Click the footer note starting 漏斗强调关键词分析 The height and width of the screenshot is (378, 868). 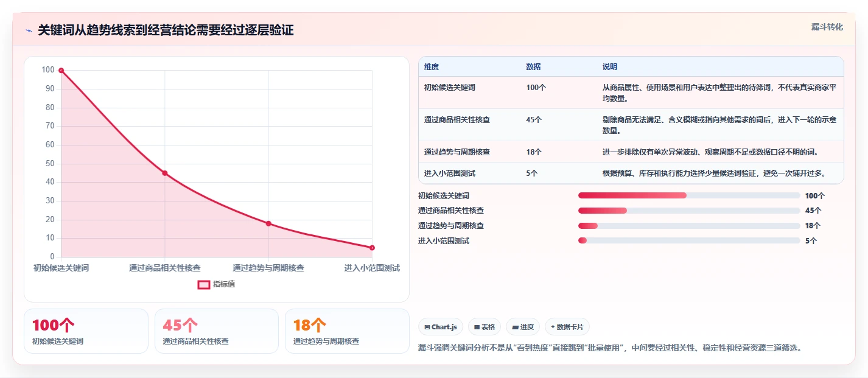point(611,348)
